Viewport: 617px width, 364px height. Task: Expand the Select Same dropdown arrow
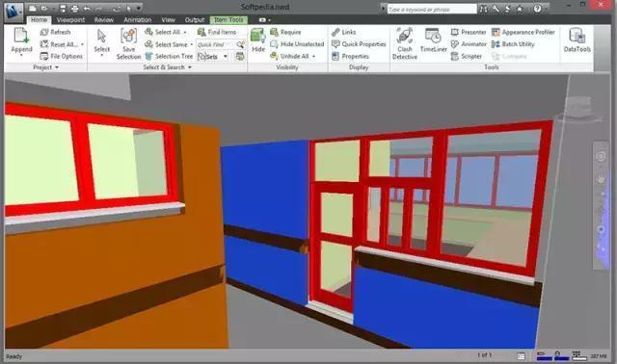coord(192,44)
